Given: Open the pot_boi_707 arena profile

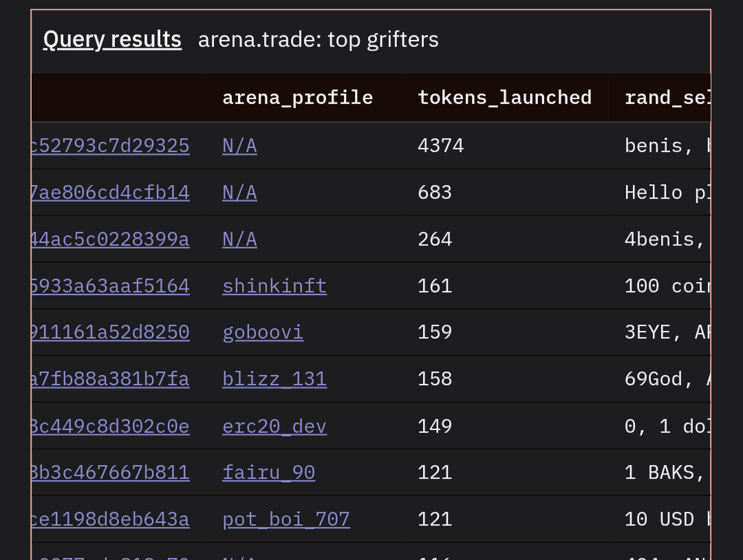Looking at the screenshot, I should [286, 519].
